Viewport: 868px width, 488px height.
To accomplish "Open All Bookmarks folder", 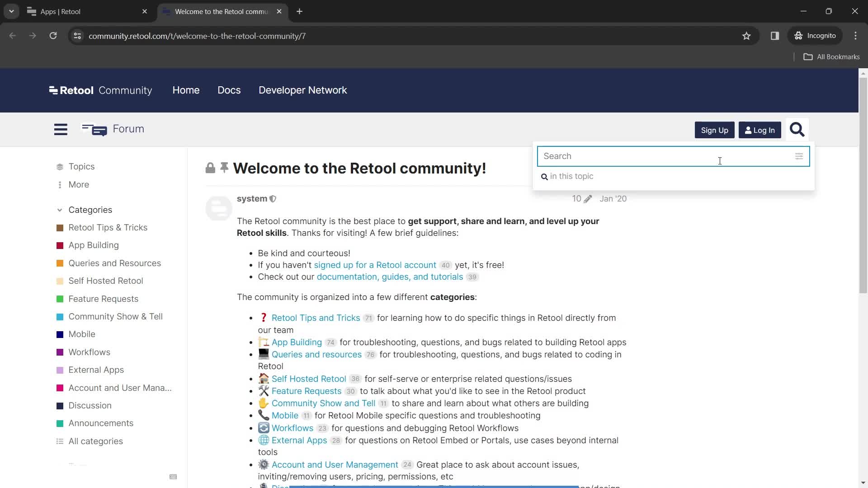I will (x=831, y=57).
